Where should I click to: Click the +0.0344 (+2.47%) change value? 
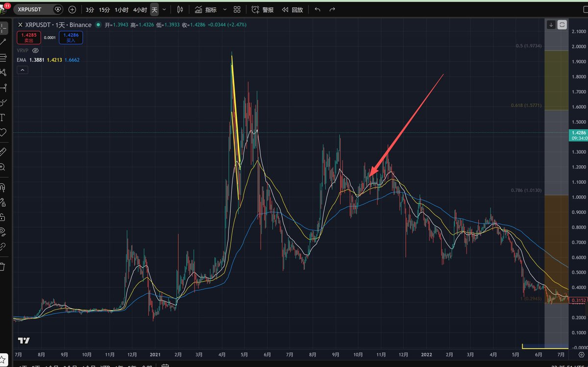tap(227, 25)
